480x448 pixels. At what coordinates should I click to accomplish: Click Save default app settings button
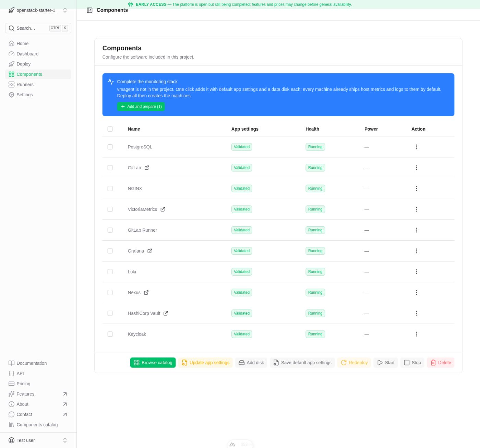point(302,363)
